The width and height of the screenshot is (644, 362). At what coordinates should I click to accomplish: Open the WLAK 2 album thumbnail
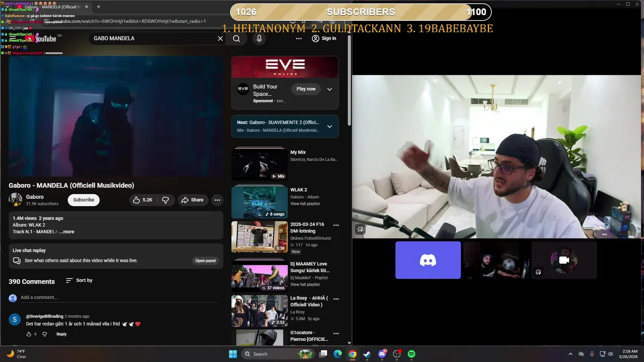(260, 202)
